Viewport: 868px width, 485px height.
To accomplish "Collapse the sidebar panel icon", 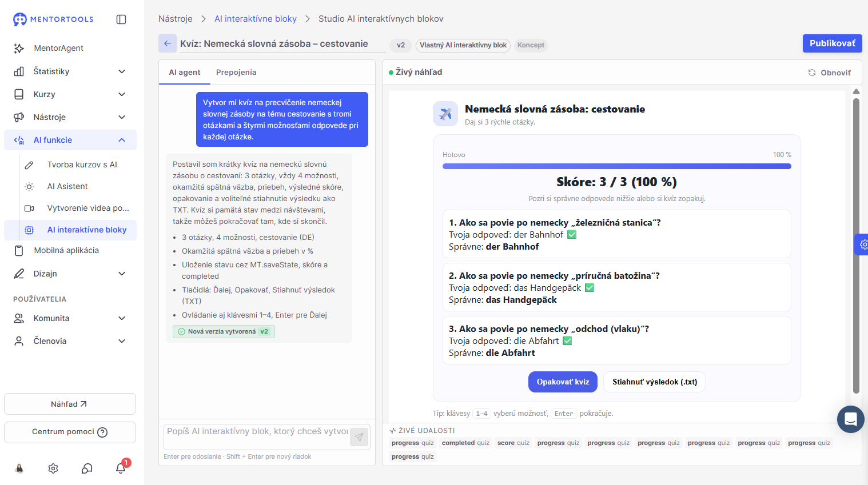I will (121, 19).
